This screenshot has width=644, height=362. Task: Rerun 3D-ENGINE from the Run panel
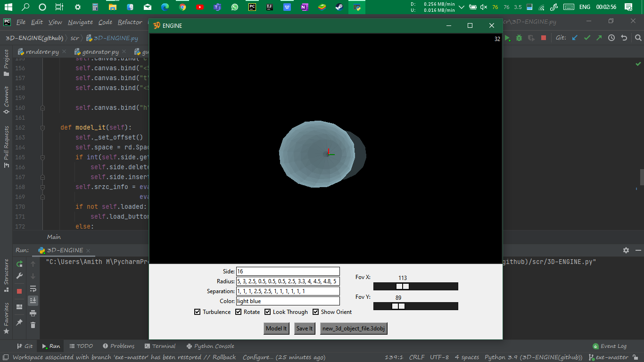pos(19,263)
